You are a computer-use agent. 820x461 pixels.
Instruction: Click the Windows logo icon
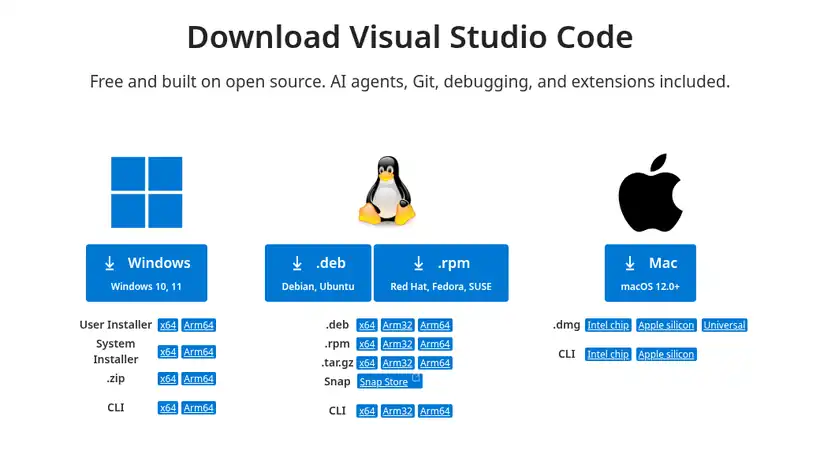pyautogui.click(x=146, y=192)
